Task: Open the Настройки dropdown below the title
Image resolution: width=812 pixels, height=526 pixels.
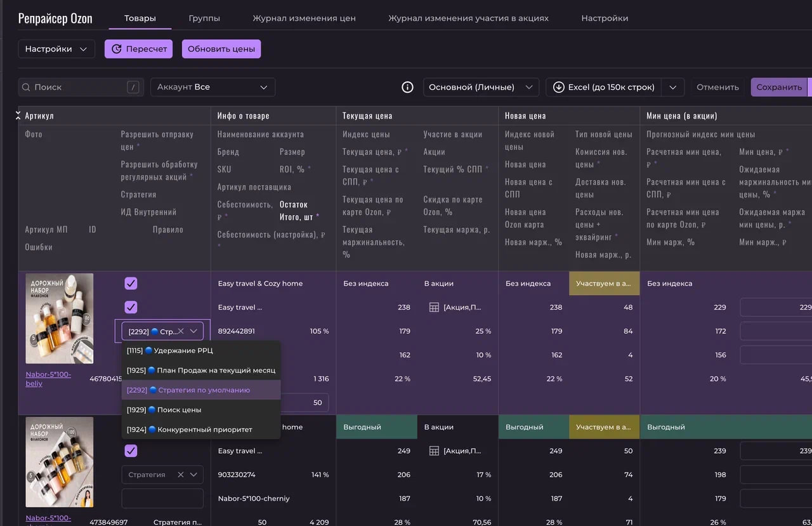Action: coord(56,49)
